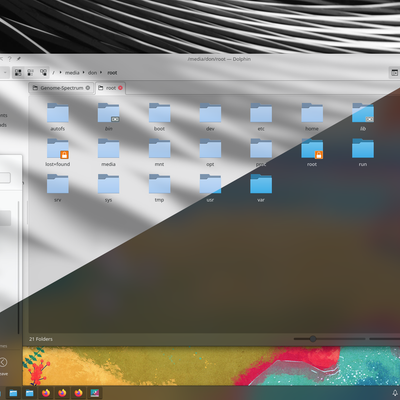Switch to Compact view mode

click(31, 72)
